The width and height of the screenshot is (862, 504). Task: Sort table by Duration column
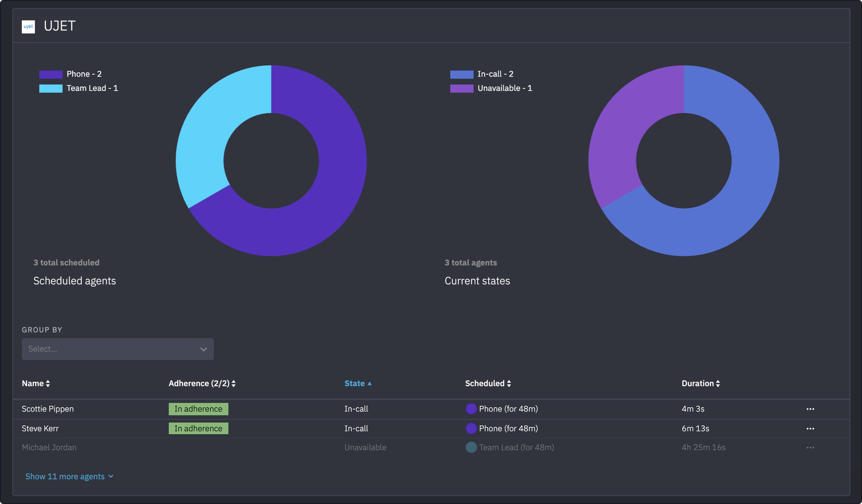[701, 383]
